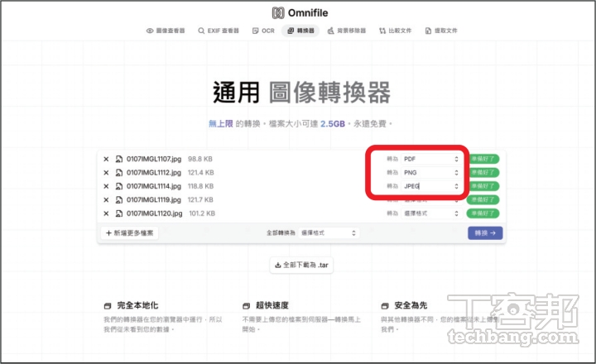Click the 無上限 unlimited text

(x=220, y=124)
